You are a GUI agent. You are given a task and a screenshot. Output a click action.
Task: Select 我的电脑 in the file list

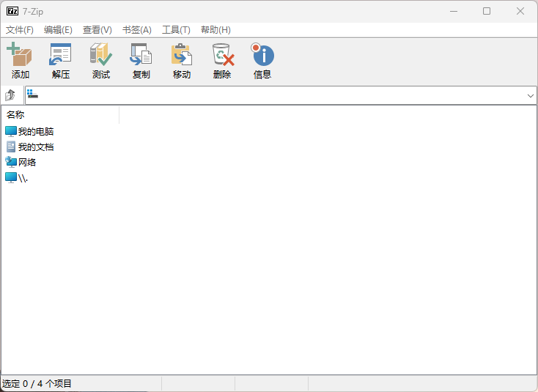[35, 132]
